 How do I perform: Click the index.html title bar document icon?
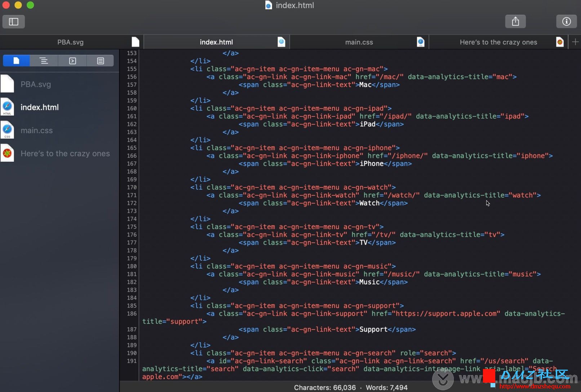269,5
